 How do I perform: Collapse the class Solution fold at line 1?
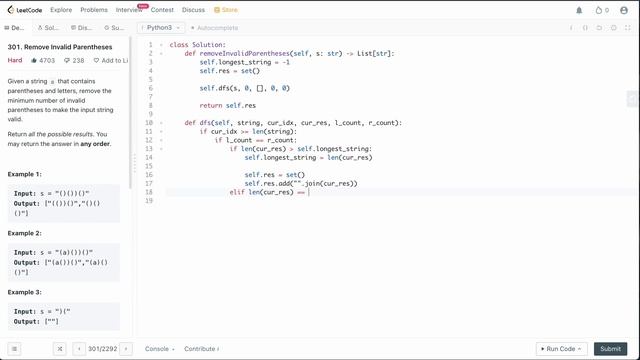161,45
